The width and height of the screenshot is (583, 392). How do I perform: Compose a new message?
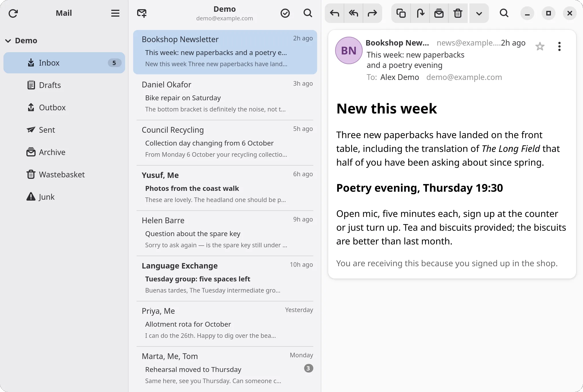pos(142,13)
